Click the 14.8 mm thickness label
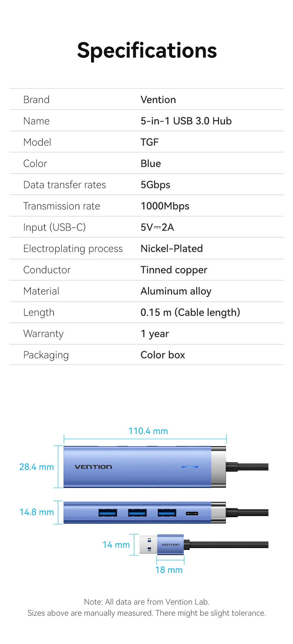Screen dimensions: 293x644 37,512
